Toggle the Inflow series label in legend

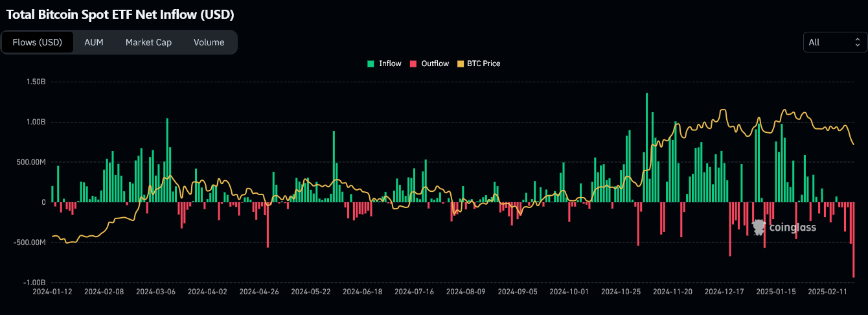pos(390,64)
